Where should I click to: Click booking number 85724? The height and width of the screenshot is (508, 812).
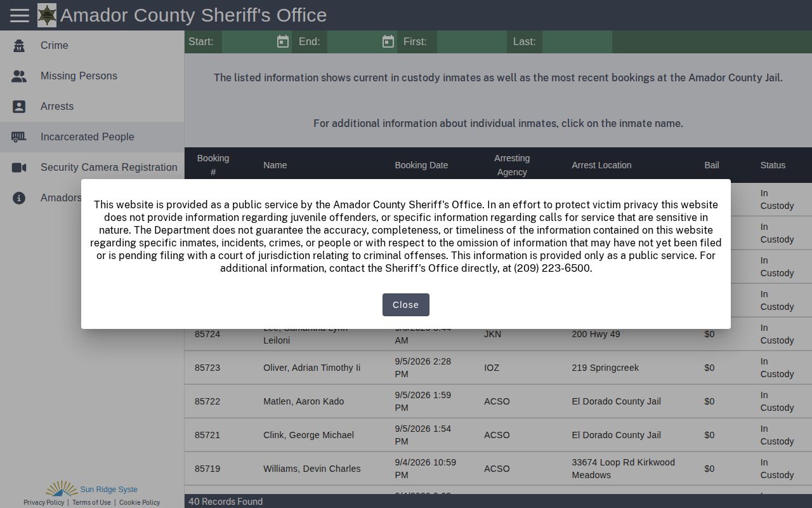[207, 334]
